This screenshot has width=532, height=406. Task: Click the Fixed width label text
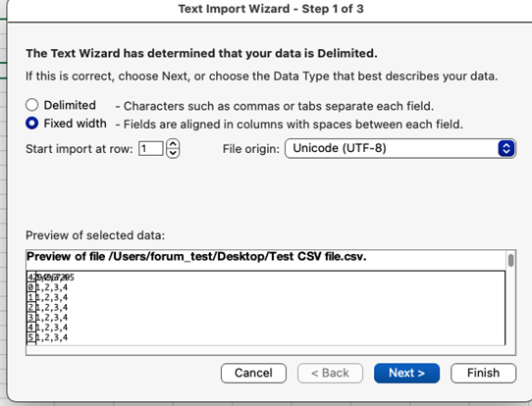tap(75, 124)
